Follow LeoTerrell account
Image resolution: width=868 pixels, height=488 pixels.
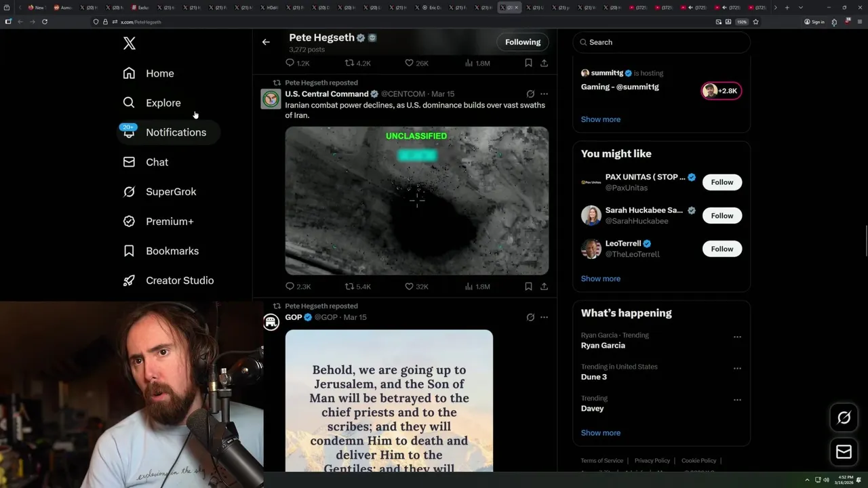[722, 249]
